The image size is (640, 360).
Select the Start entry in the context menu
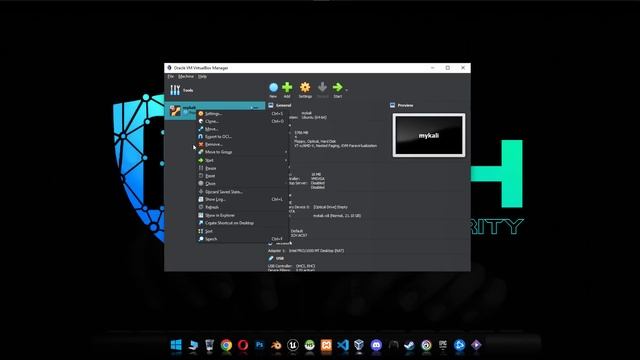pyautogui.click(x=242, y=160)
